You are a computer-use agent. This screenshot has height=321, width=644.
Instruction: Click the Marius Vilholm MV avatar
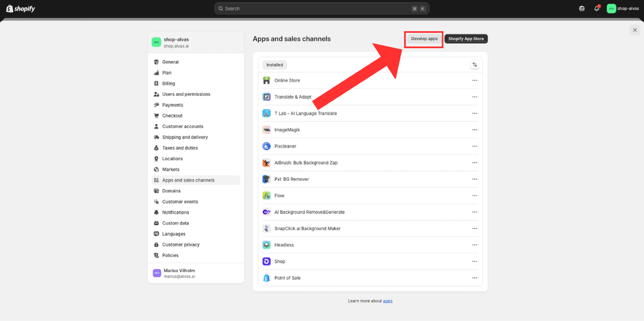(157, 273)
